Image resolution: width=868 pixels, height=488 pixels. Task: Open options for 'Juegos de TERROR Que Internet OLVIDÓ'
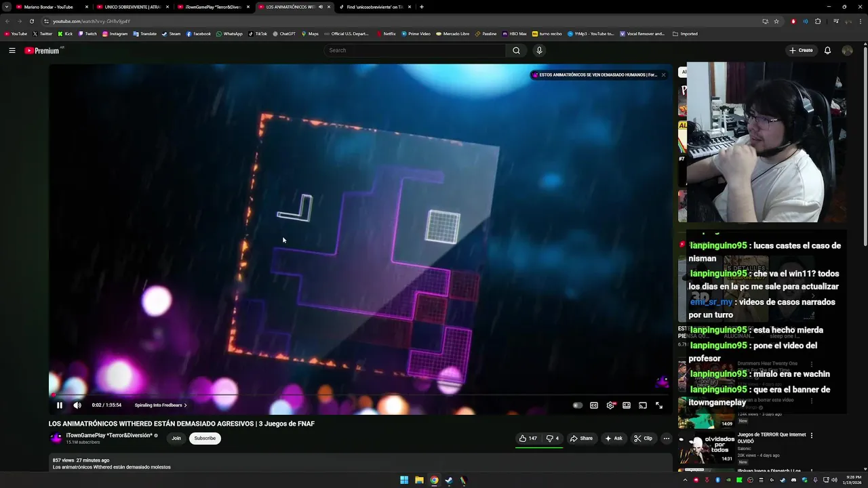point(812,435)
